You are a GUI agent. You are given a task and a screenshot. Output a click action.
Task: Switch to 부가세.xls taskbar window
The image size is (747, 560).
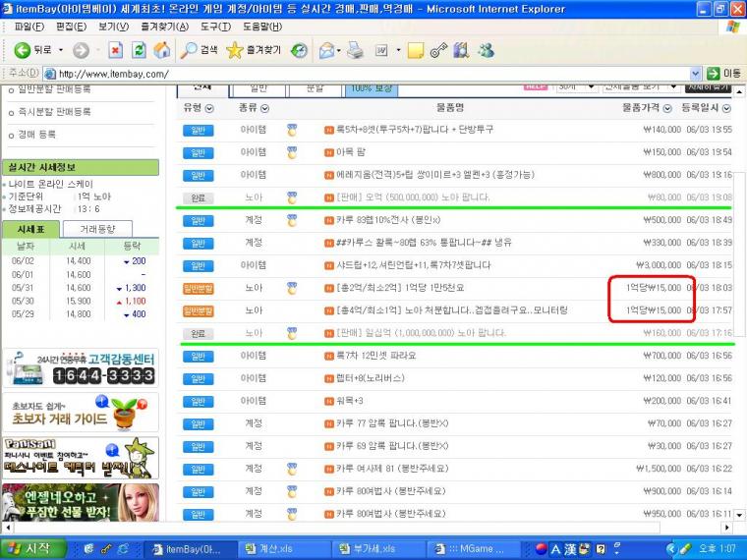click(x=378, y=549)
